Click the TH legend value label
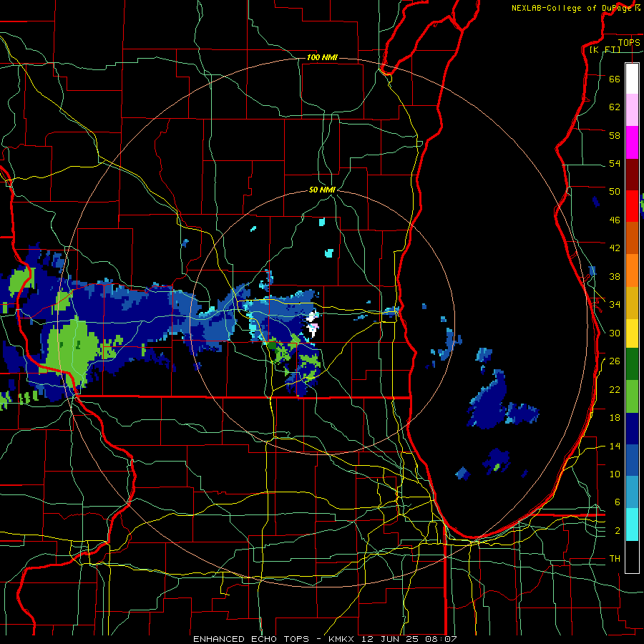The height and width of the screenshot is (644, 644). (x=615, y=559)
